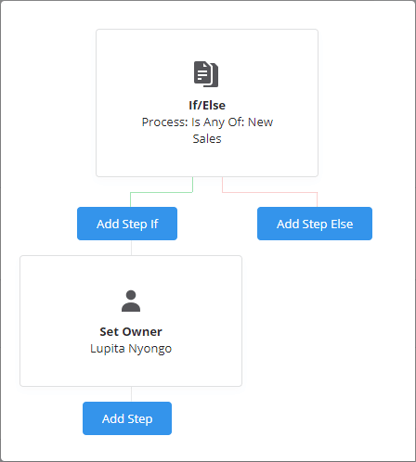Click the word Process in condition summary
This screenshot has width=416, height=462.
coord(165,122)
